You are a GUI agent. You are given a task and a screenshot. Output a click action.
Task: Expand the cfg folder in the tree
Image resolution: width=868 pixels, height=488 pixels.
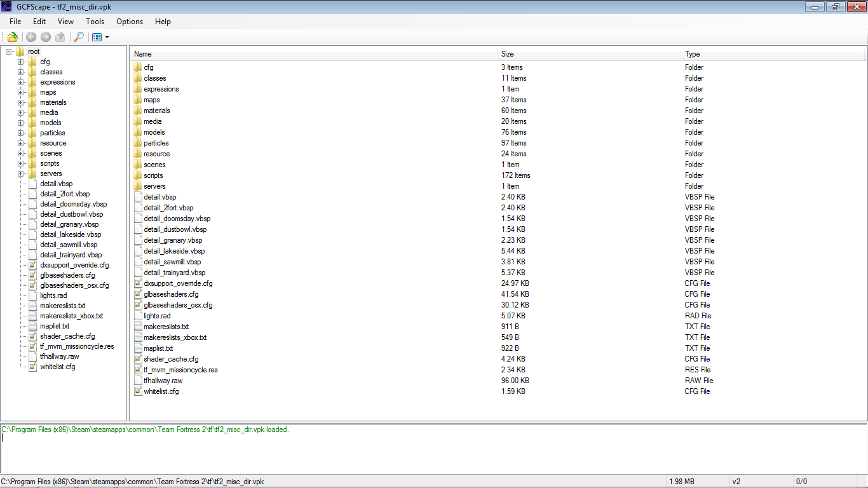[21, 62]
